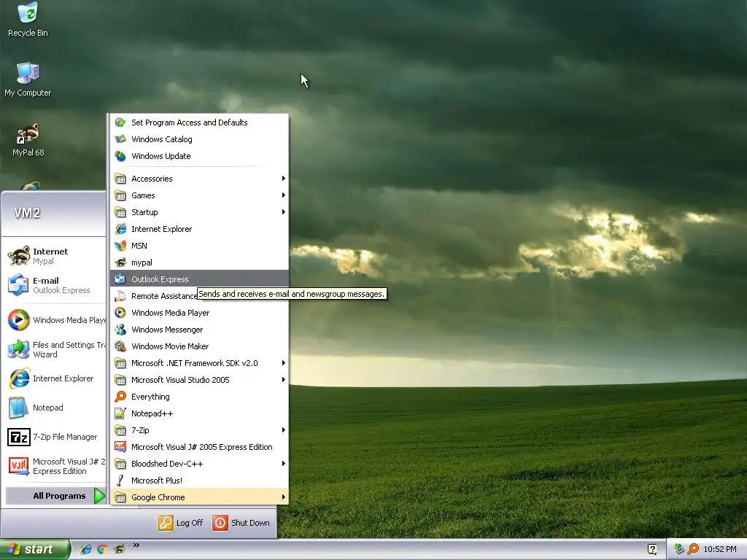Click the Files and Settings Transfer Wizard icon

point(18,349)
